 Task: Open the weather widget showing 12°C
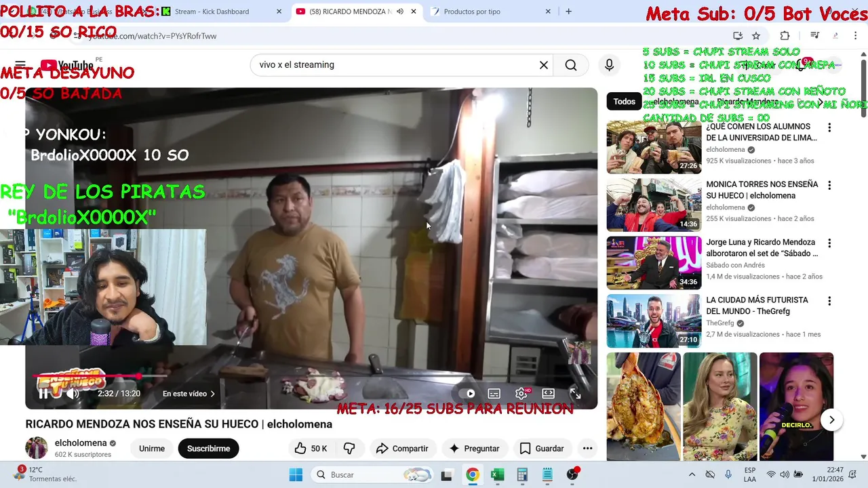tap(45, 474)
